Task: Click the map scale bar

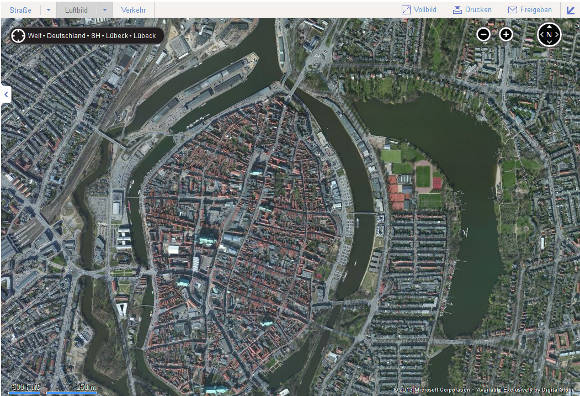Action: (x=53, y=389)
